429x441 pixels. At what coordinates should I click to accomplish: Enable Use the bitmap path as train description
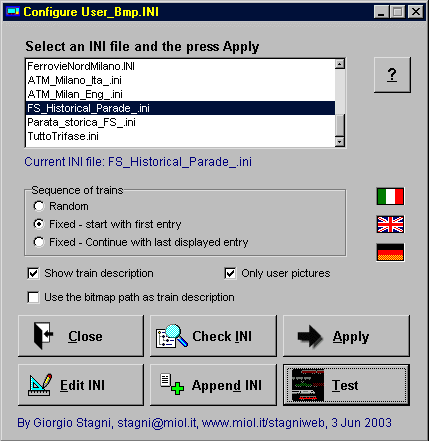(x=33, y=297)
